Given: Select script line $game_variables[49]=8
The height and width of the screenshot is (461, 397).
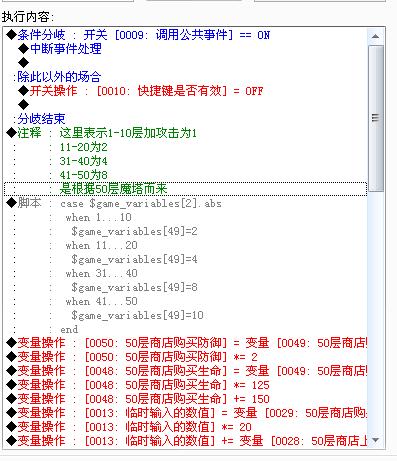Looking at the screenshot, I should (186, 287).
